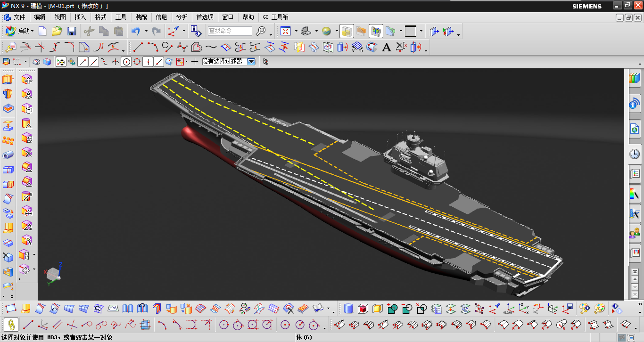Open the 视图 menu

tap(60, 17)
